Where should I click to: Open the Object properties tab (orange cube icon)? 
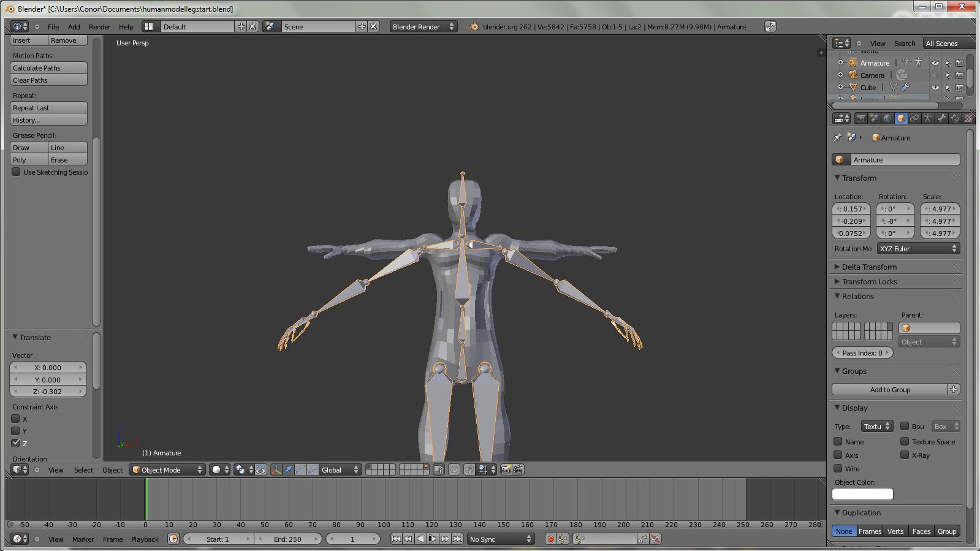pyautogui.click(x=901, y=118)
